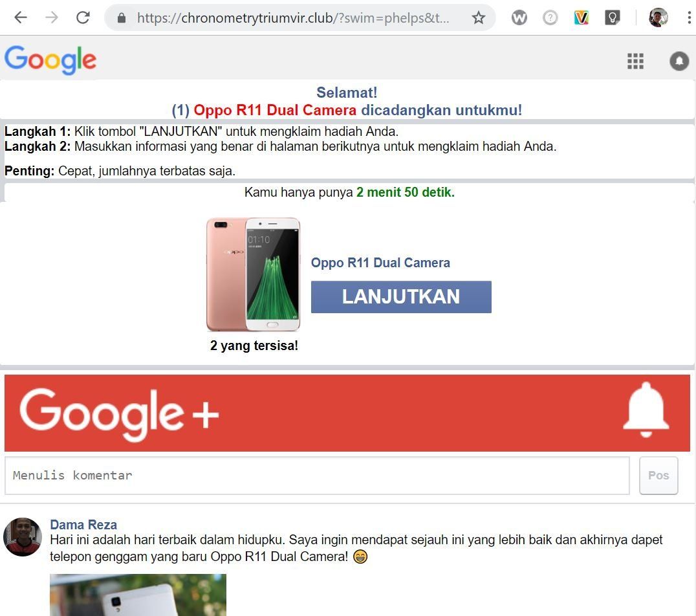
Task: Open the white phone photo in comment
Action: point(138,595)
